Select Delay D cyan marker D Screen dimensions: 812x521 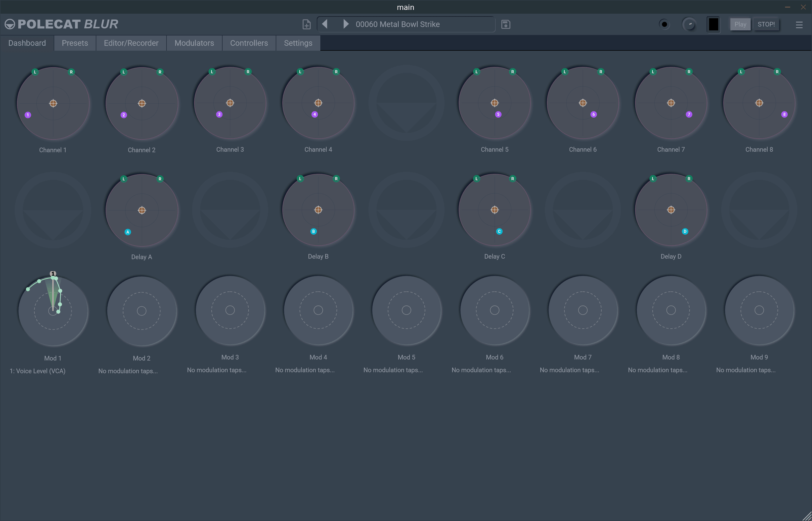click(x=685, y=231)
